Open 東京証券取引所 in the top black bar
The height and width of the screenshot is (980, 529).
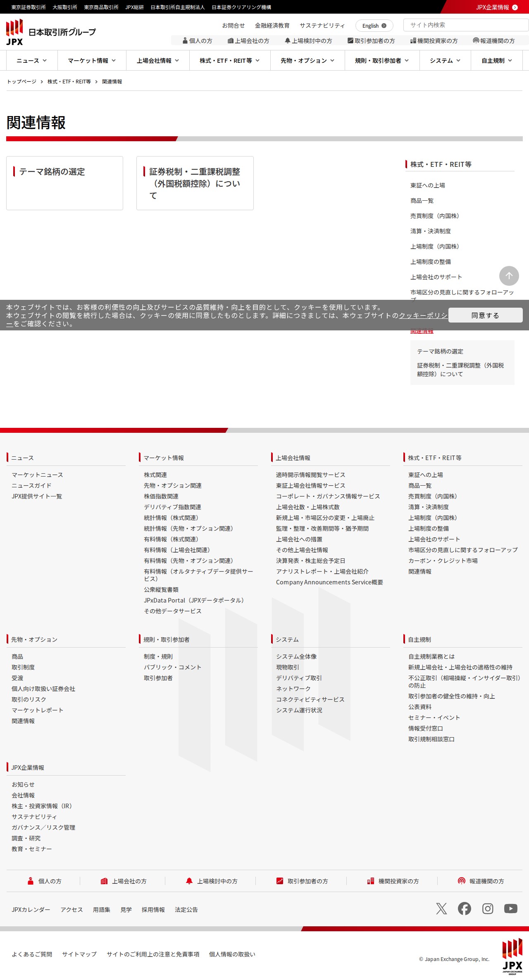coord(29,7)
